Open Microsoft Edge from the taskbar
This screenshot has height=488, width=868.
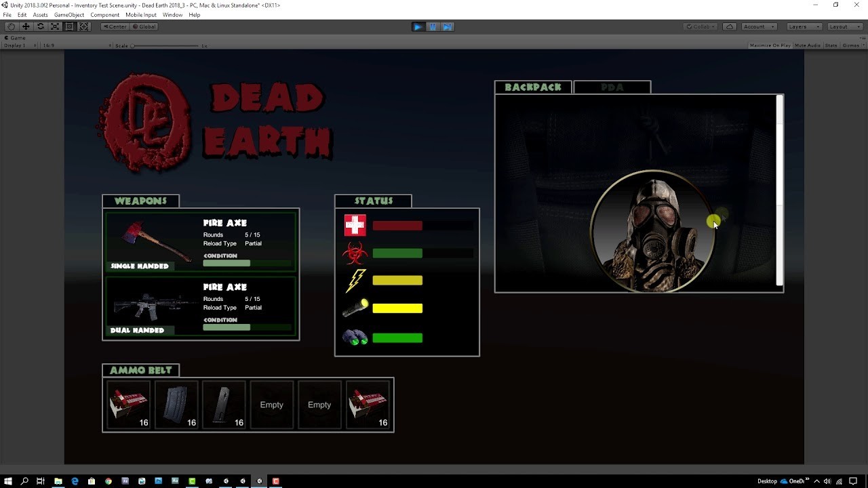[75, 481]
